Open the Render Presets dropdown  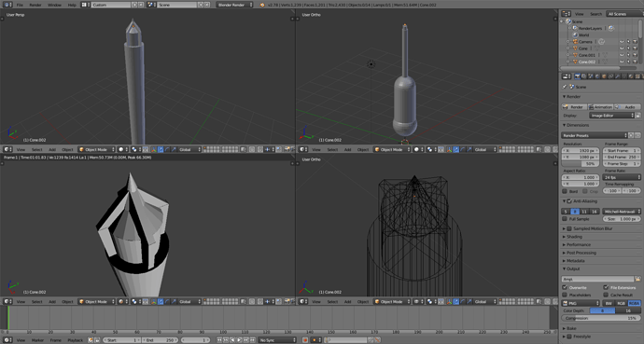click(595, 135)
